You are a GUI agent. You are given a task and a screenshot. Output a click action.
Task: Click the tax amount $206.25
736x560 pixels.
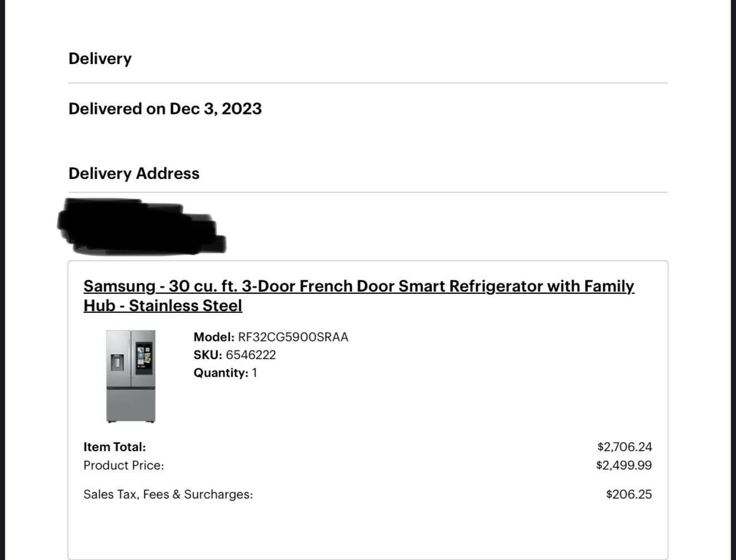click(629, 494)
